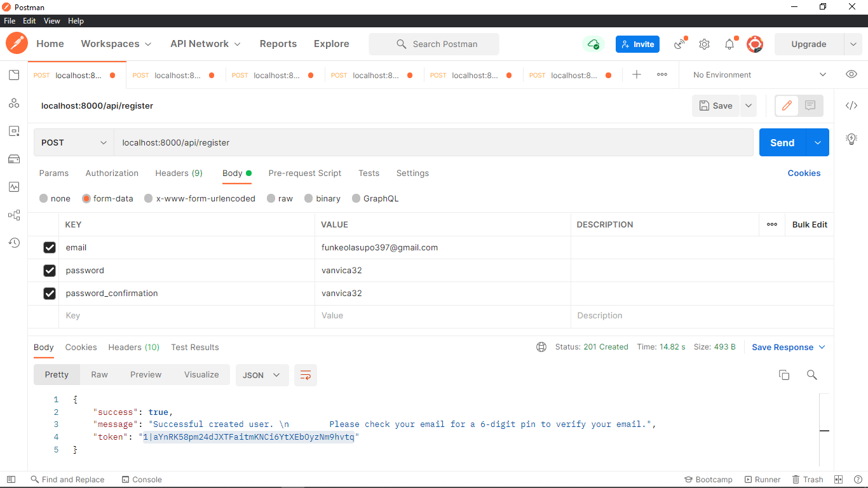Switch to the Authorization tab

pyautogui.click(x=112, y=173)
